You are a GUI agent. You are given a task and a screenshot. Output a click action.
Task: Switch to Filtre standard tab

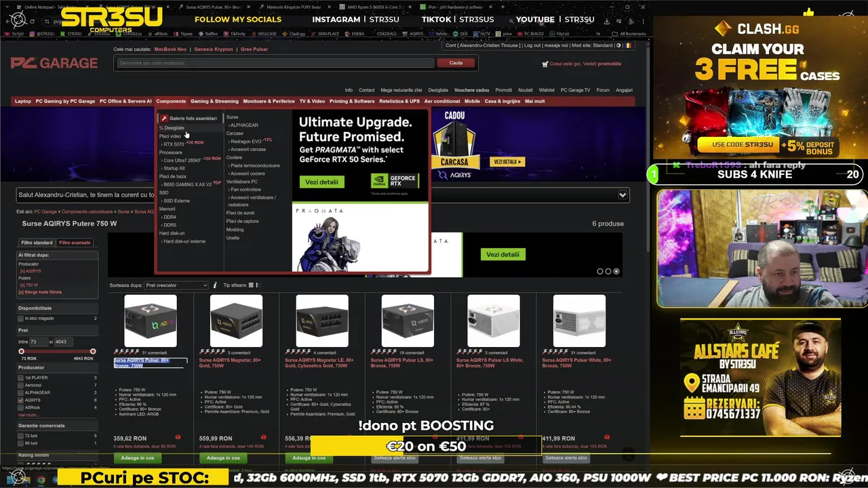pyautogui.click(x=37, y=243)
